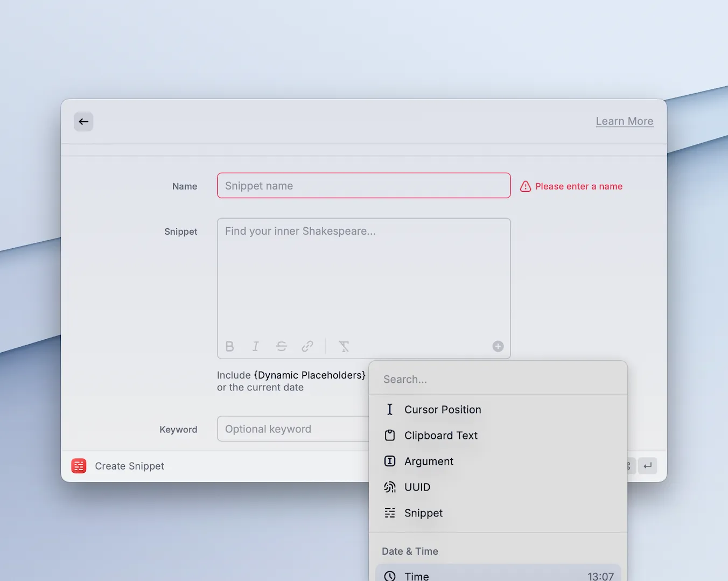Apply strikethrough formatting to snippet text

[x=282, y=346]
